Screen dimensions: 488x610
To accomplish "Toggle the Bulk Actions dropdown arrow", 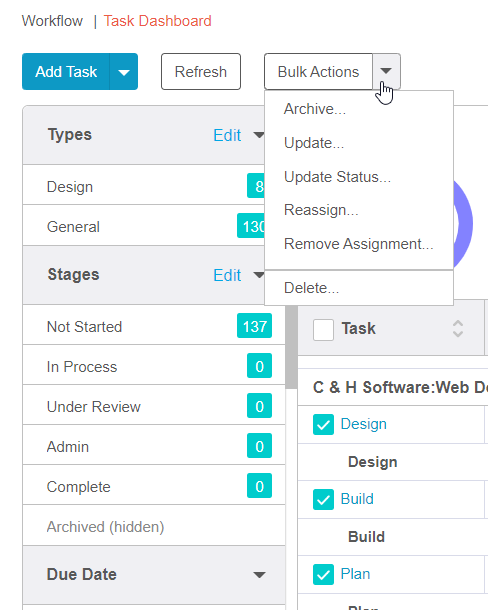I will (386, 72).
